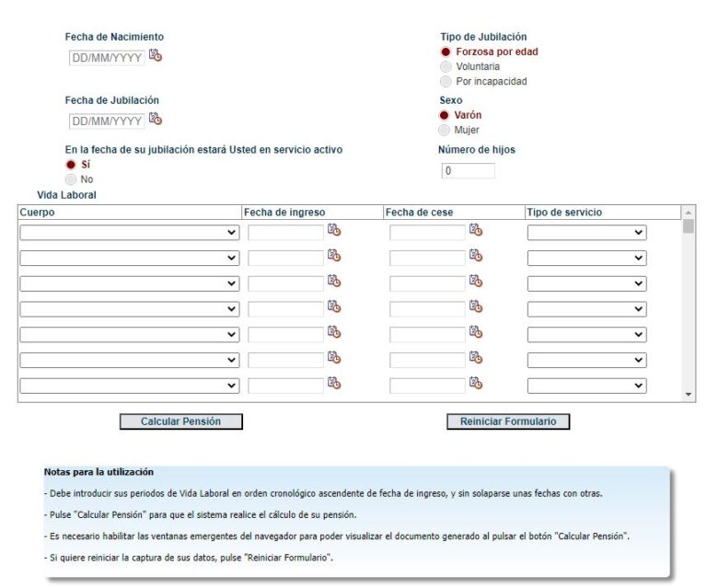Open first row Fecha de ingreso calendar

(334, 231)
